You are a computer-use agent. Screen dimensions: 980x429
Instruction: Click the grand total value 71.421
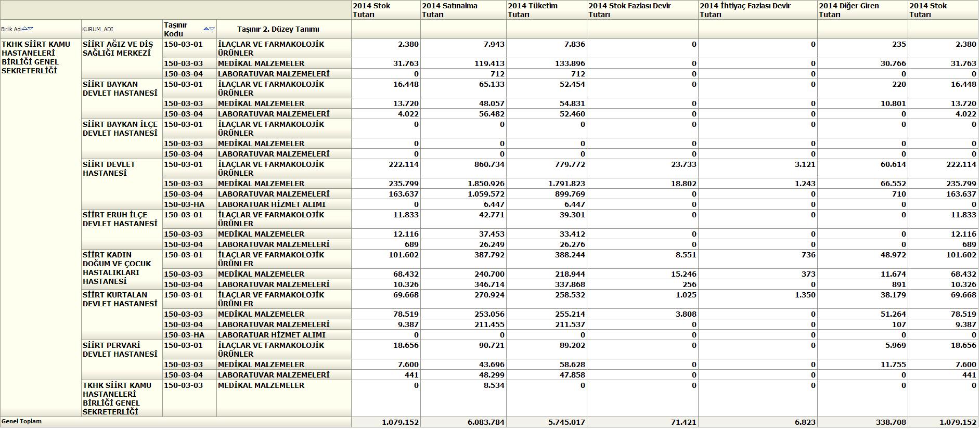click(684, 422)
